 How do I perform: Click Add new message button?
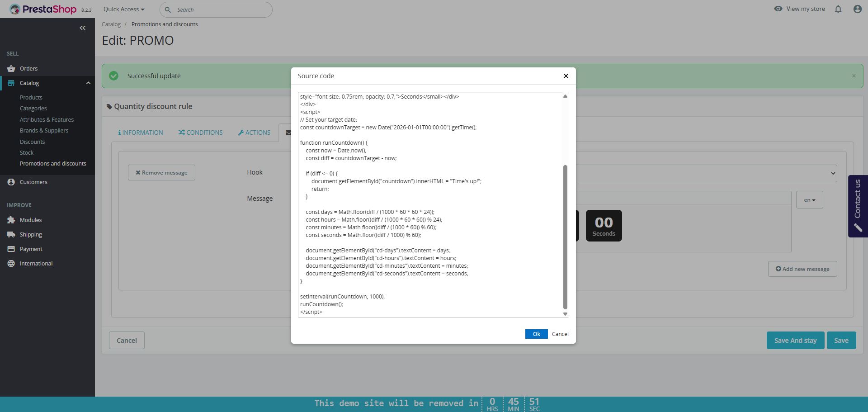(x=802, y=269)
